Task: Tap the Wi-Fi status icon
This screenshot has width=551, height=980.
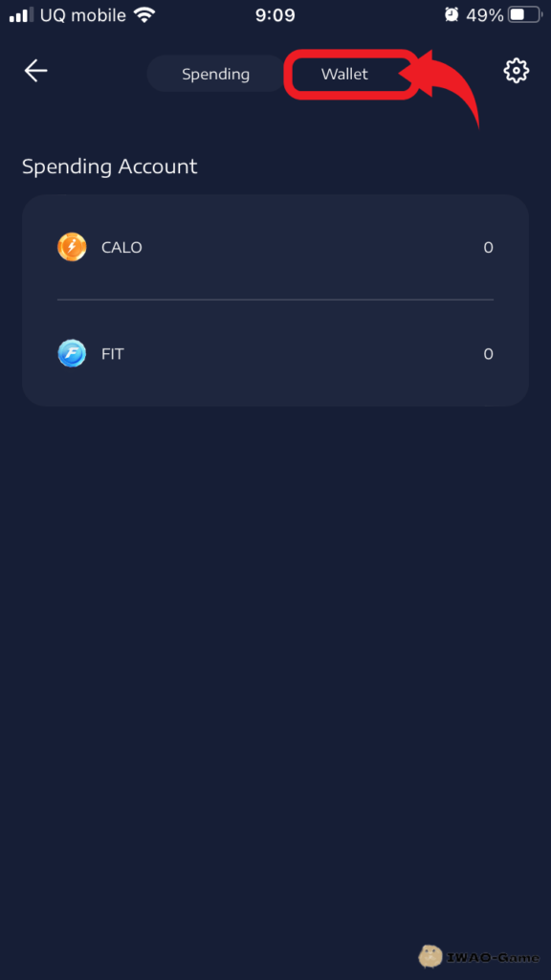Action: point(144,15)
